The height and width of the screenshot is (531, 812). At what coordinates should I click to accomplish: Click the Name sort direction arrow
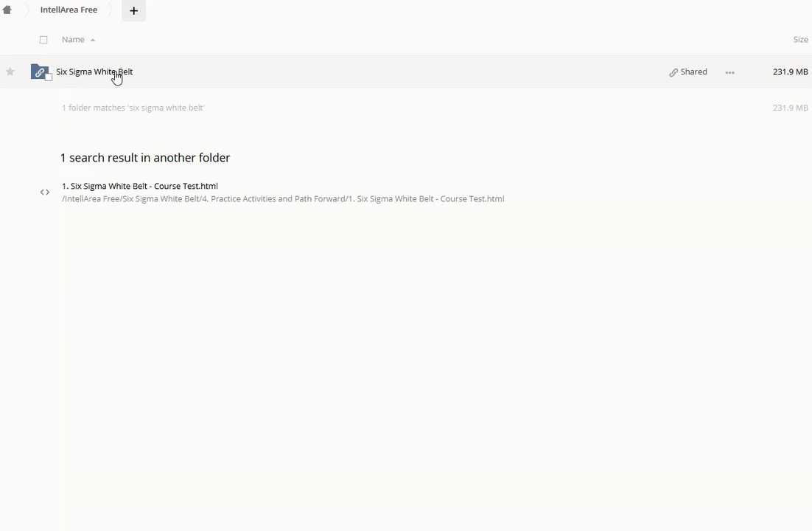click(93, 40)
